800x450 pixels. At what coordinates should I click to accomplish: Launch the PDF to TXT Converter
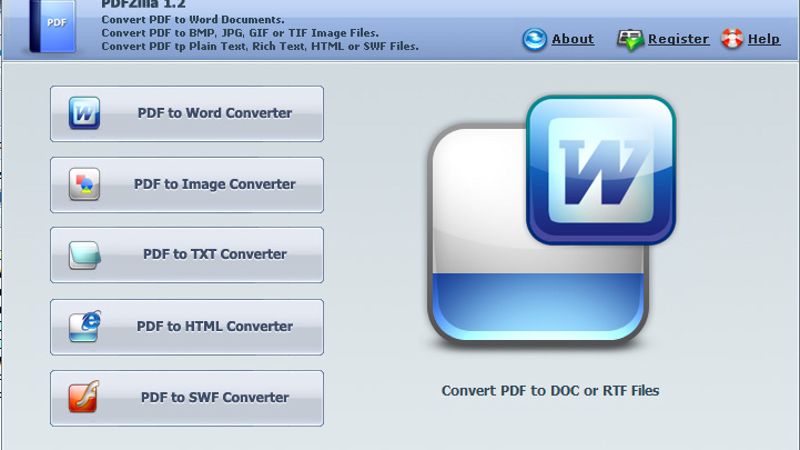187,255
